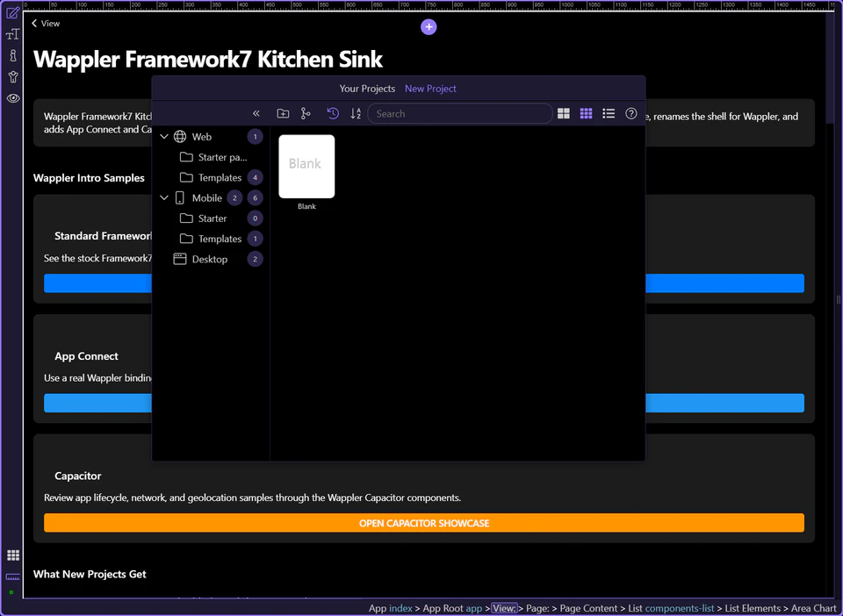This screenshot has height=616, width=843.
Task: Select the Web globe icon
Action: pos(180,136)
